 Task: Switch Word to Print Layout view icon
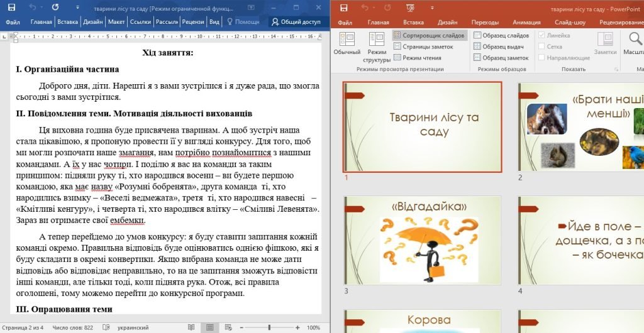[210, 328]
